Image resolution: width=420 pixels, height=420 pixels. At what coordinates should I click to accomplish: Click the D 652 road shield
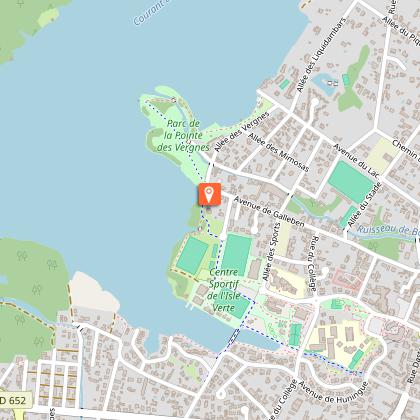(14, 400)
